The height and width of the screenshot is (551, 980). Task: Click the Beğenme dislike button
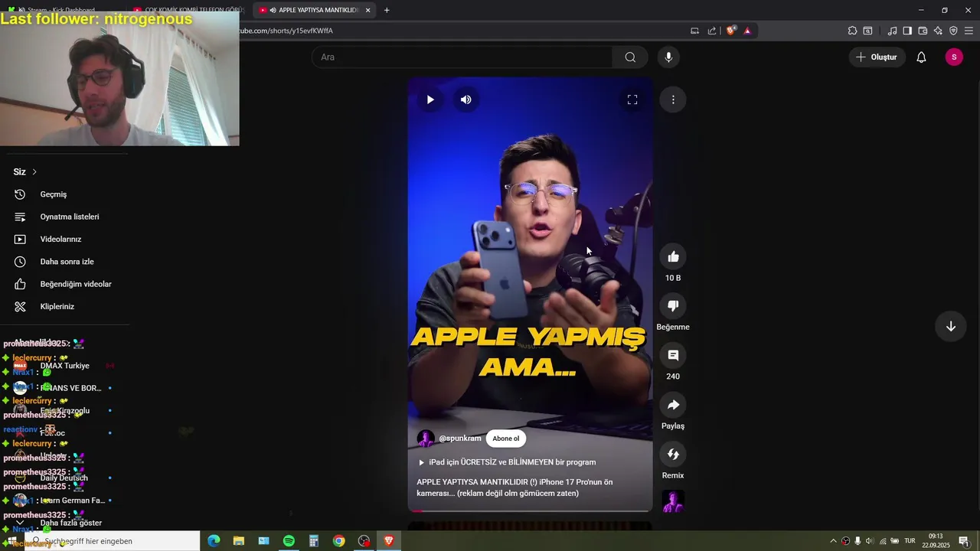(673, 306)
